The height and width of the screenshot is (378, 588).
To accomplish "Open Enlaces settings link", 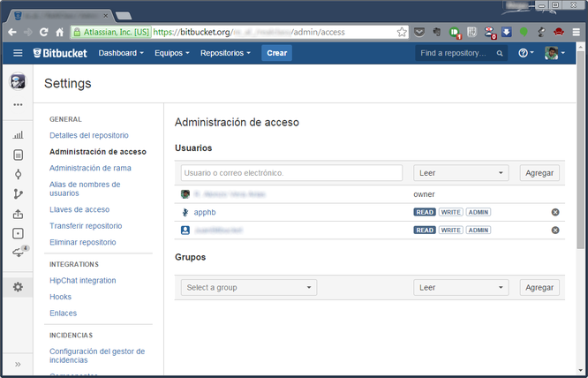I will pos(63,314).
